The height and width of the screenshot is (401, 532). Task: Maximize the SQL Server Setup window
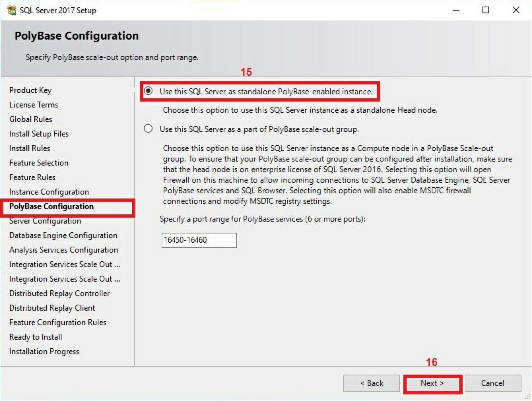point(486,10)
